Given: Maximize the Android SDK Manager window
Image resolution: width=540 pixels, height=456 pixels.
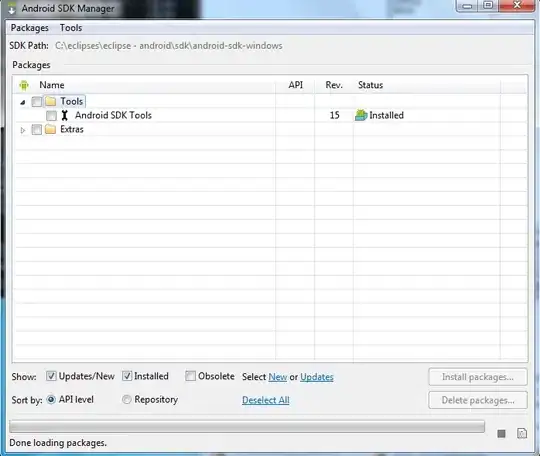Looking at the screenshot, I should pyautogui.click(x=488, y=6).
